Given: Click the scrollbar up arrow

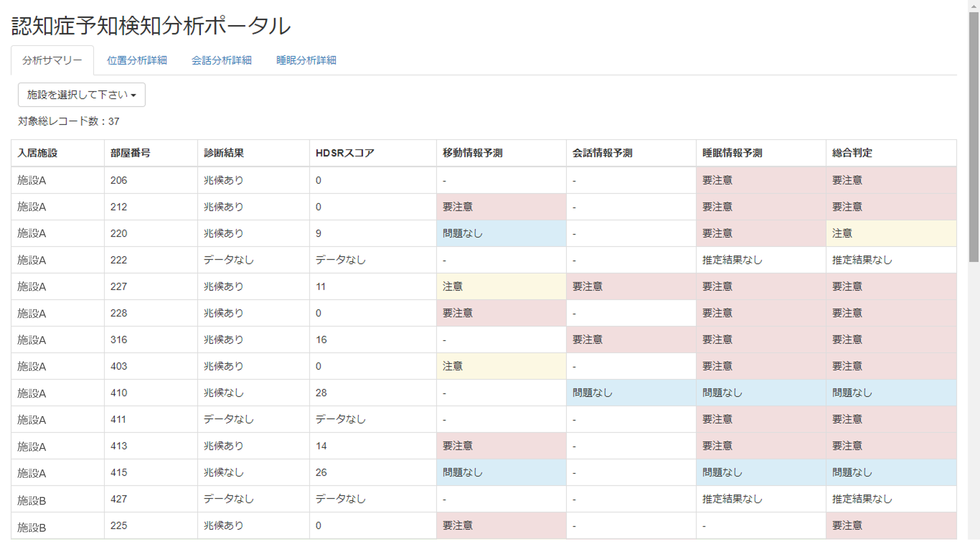Looking at the screenshot, I should coord(974,5).
